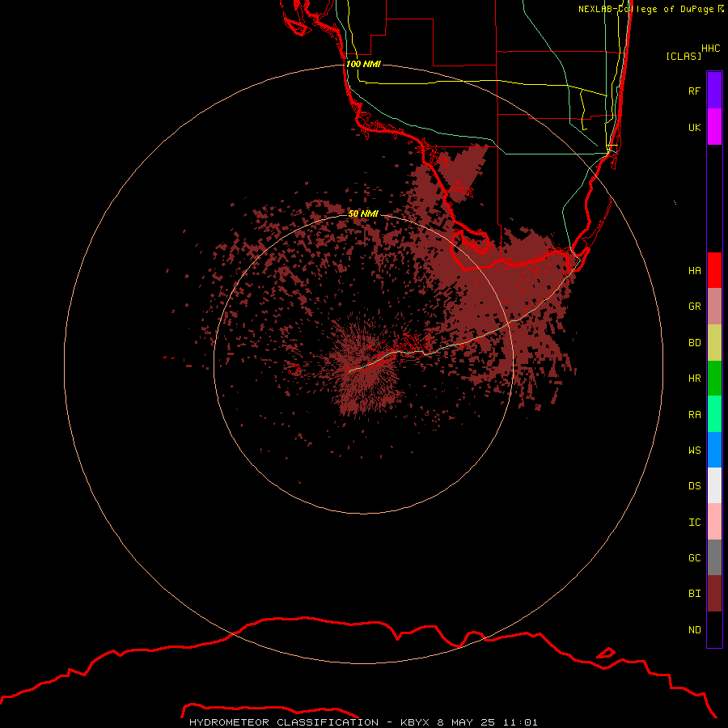Click the GR legend label

pos(694,307)
